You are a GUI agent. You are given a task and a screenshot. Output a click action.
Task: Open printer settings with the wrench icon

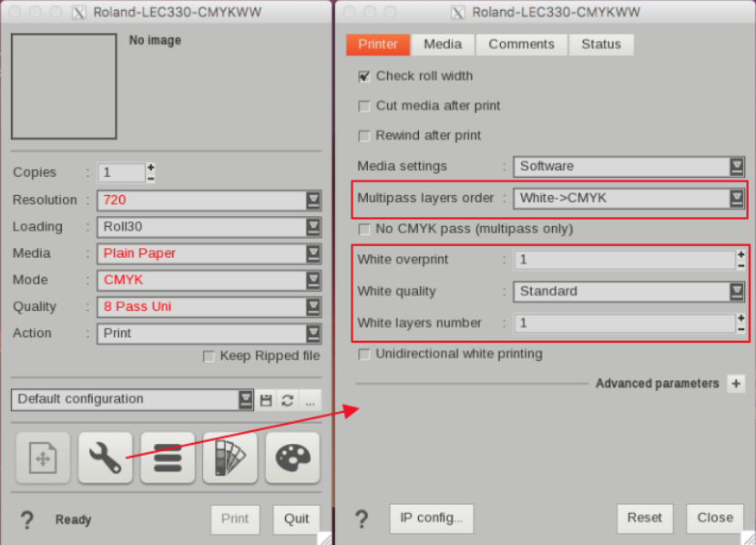(x=106, y=458)
